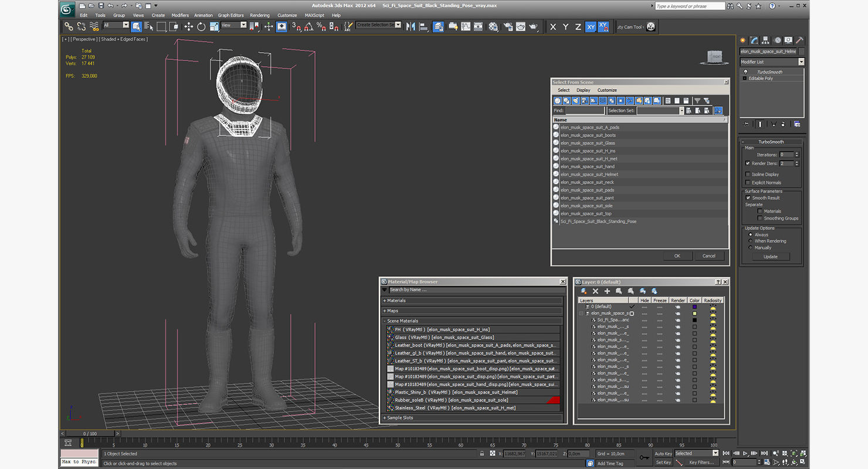This screenshot has height=469, width=868.
Task: Click the TurboSmooth Update button
Action: pyautogui.click(x=770, y=256)
